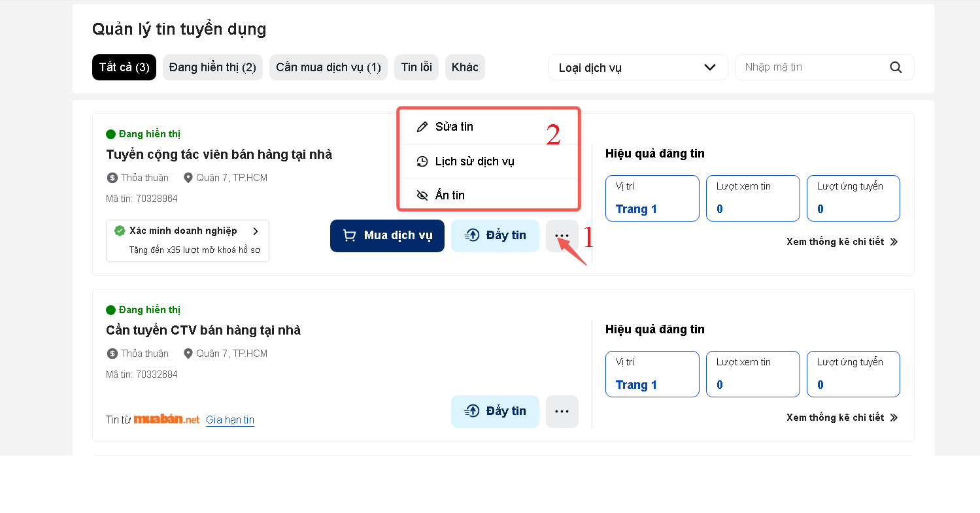The height and width of the screenshot is (513, 980).
Task: Open Gia hạn tin link
Action: coord(230,420)
